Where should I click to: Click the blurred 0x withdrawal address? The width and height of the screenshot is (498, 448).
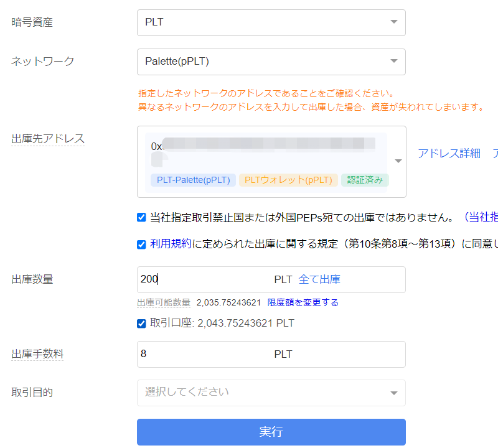263,152
